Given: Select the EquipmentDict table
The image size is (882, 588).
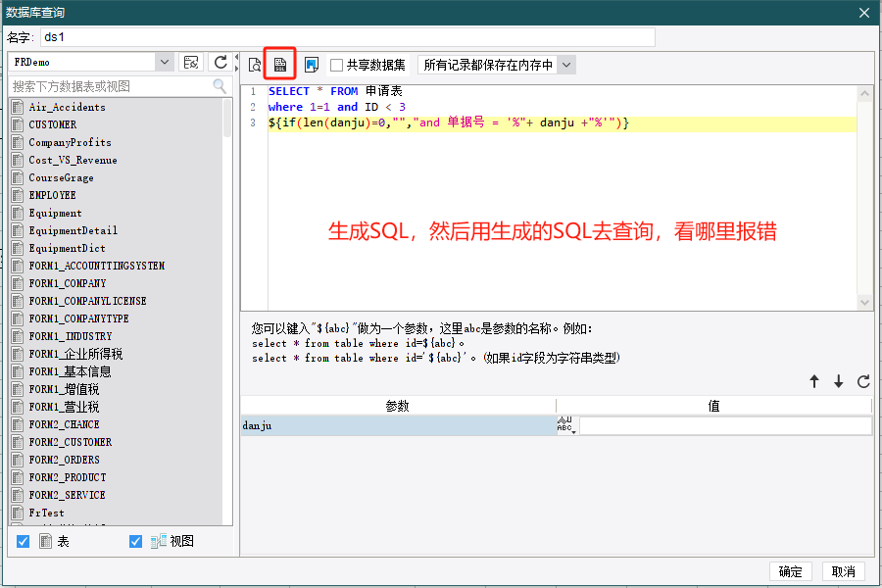Looking at the screenshot, I should [x=67, y=248].
